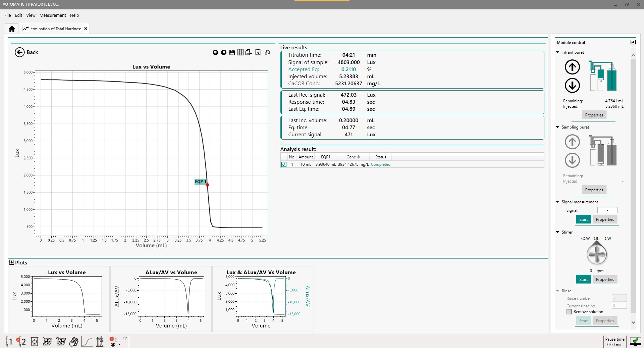Click the Module control vertical scrollbar
The image size is (644, 348).
633,185
